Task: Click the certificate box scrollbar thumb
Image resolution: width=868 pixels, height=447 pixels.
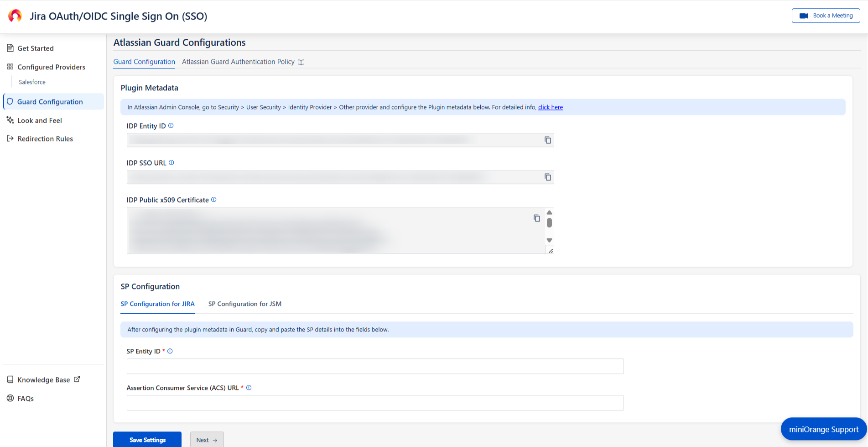Action: coord(549,223)
